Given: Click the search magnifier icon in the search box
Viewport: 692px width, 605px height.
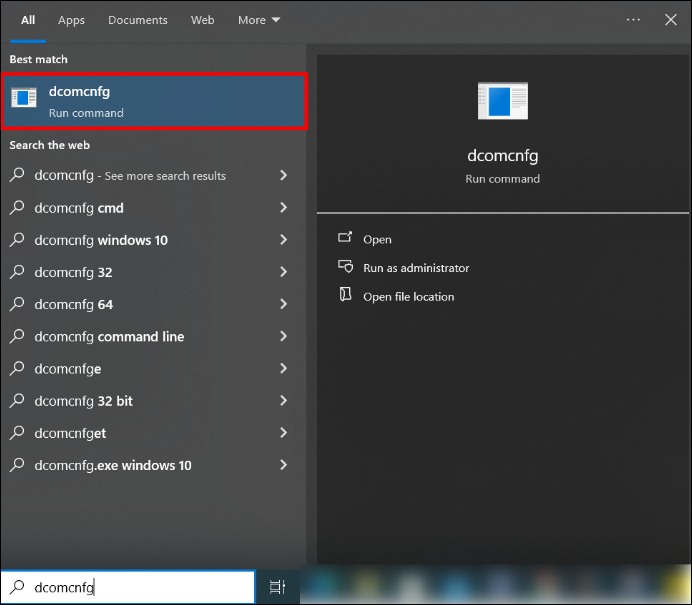Looking at the screenshot, I should (x=17, y=588).
